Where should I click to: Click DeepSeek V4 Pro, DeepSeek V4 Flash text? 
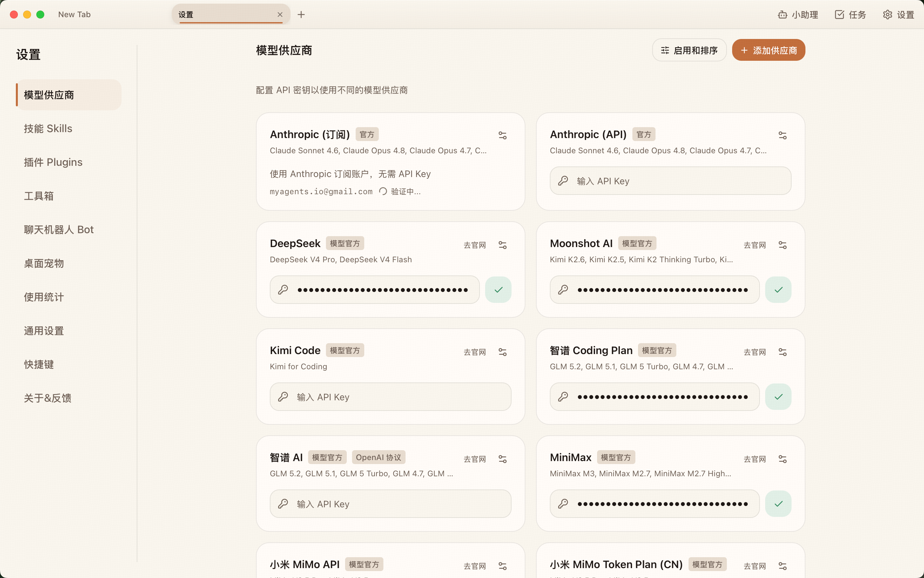(x=341, y=260)
